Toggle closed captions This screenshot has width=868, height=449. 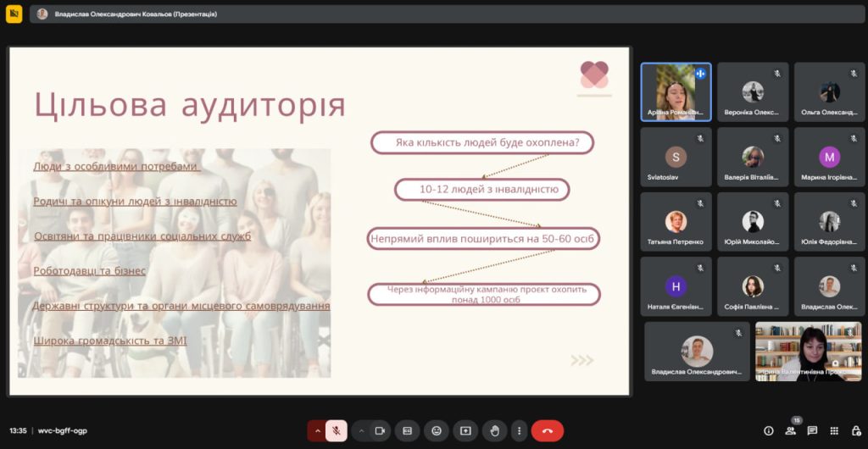tap(407, 430)
